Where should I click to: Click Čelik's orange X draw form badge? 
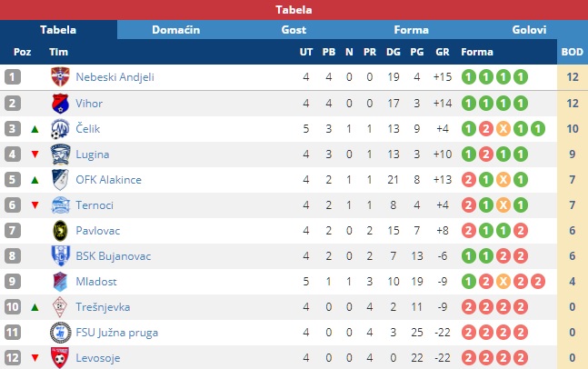[503, 128]
